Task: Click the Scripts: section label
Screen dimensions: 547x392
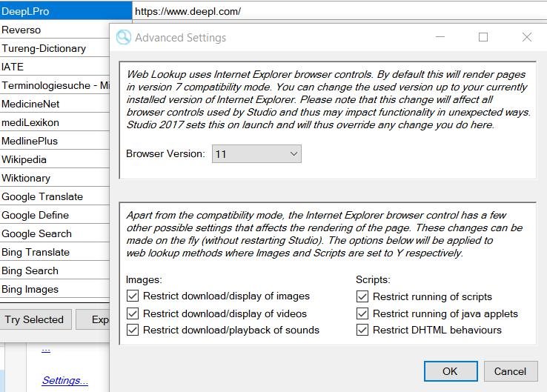Action: [373, 279]
